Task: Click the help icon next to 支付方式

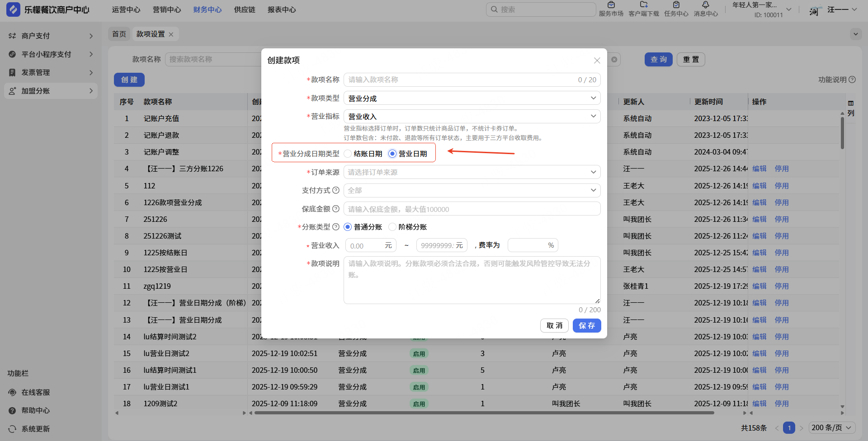Action: [336, 190]
